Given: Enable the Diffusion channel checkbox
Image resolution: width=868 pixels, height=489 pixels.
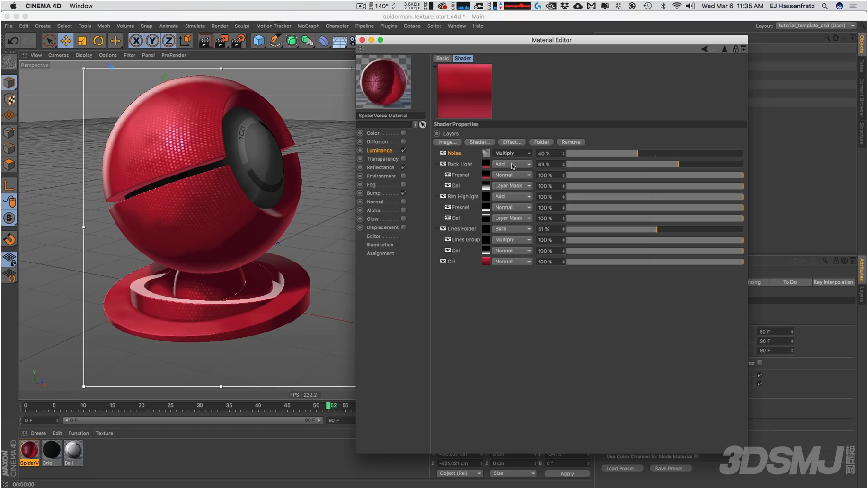Looking at the screenshot, I should 403,141.
